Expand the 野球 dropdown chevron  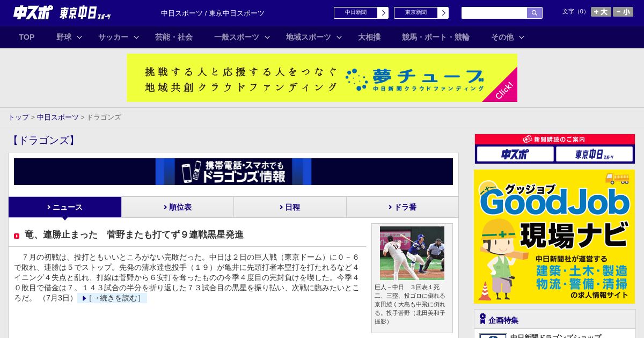(79, 37)
